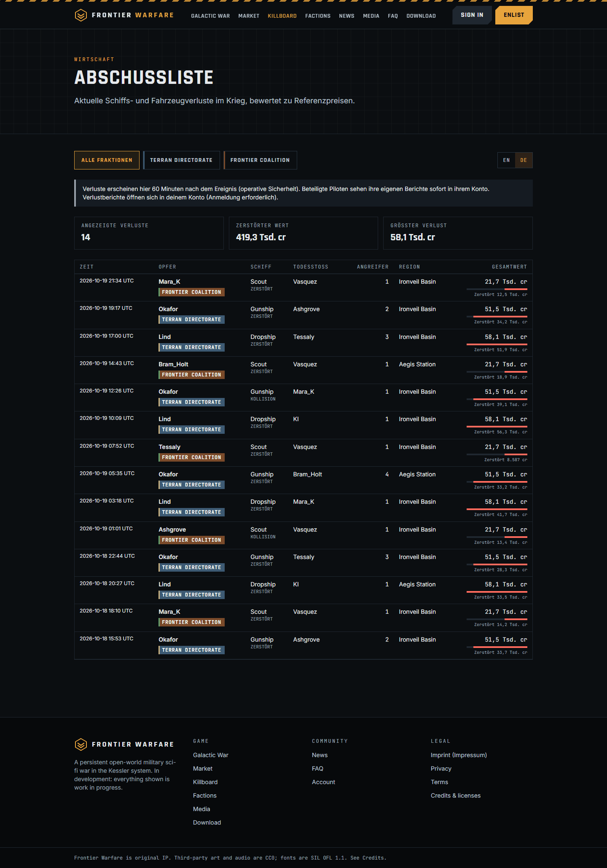The height and width of the screenshot is (868, 607).
Task: Click the Gesamtwert column header
Action: coord(509,267)
